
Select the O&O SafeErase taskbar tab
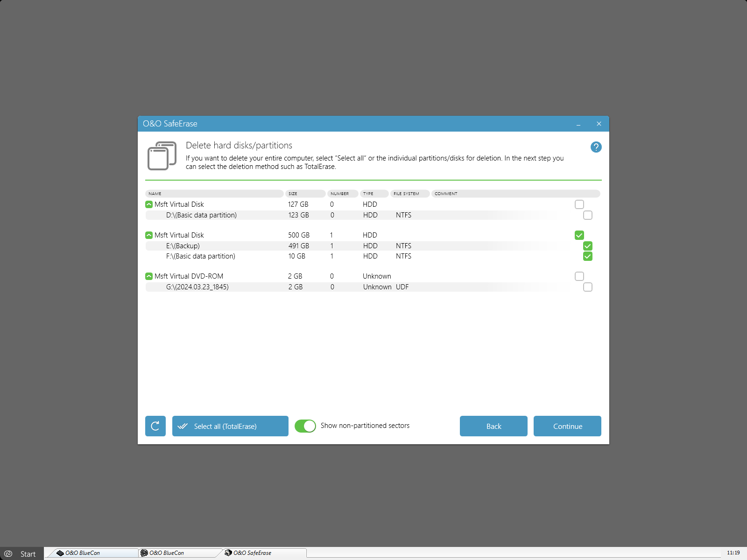click(264, 553)
